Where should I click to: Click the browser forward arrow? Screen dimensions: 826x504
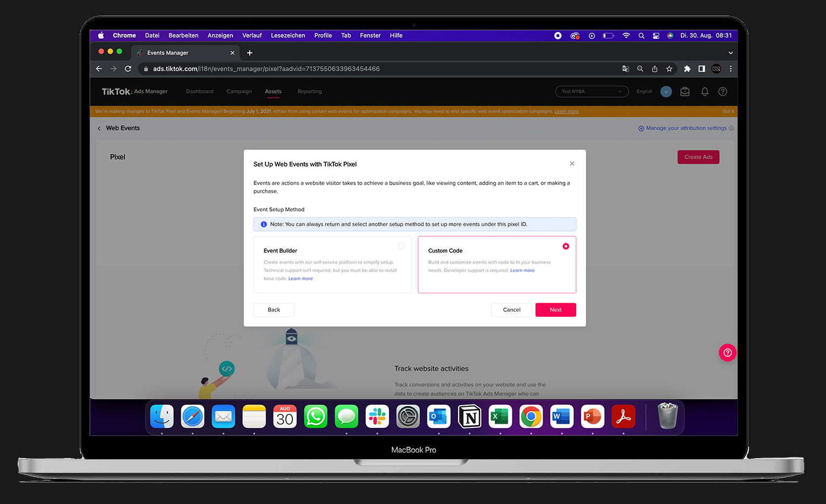click(x=113, y=69)
